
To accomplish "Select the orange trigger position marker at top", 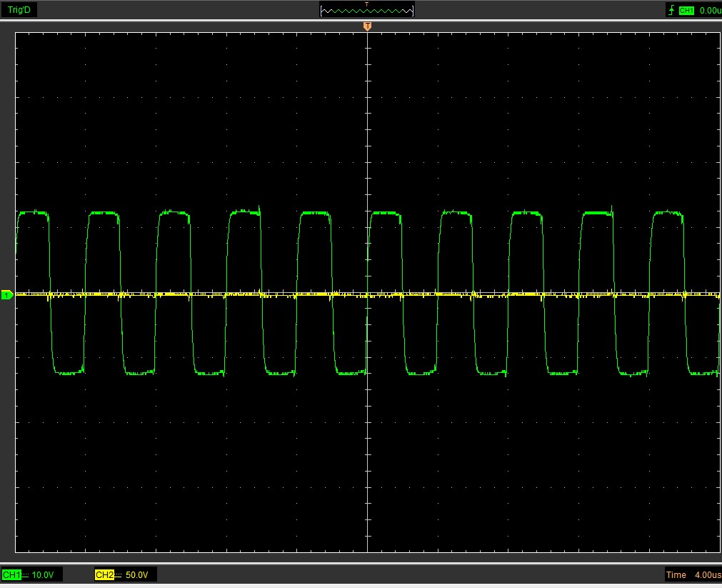I will [x=367, y=26].
